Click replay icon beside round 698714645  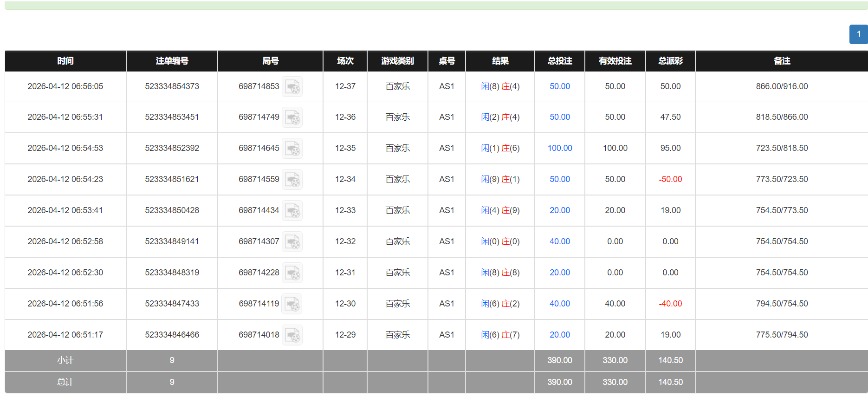pyautogui.click(x=292, y=149)
